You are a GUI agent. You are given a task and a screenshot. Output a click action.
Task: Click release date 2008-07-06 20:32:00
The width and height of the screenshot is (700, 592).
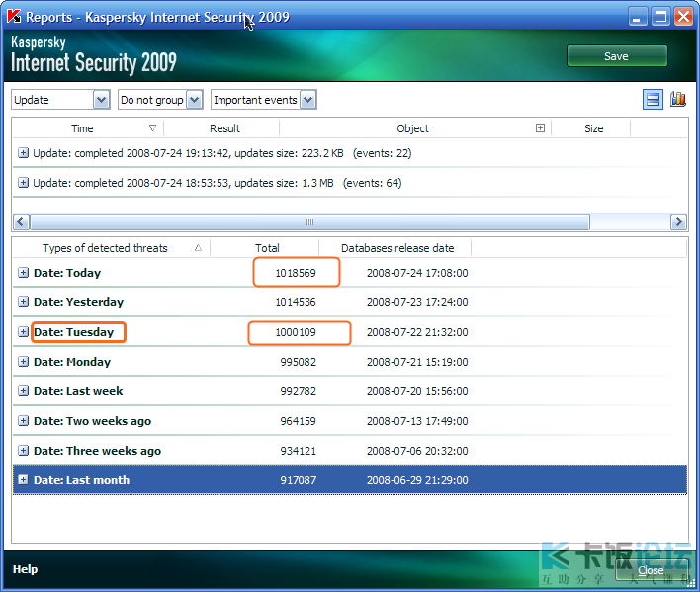[x=417, y=451]
